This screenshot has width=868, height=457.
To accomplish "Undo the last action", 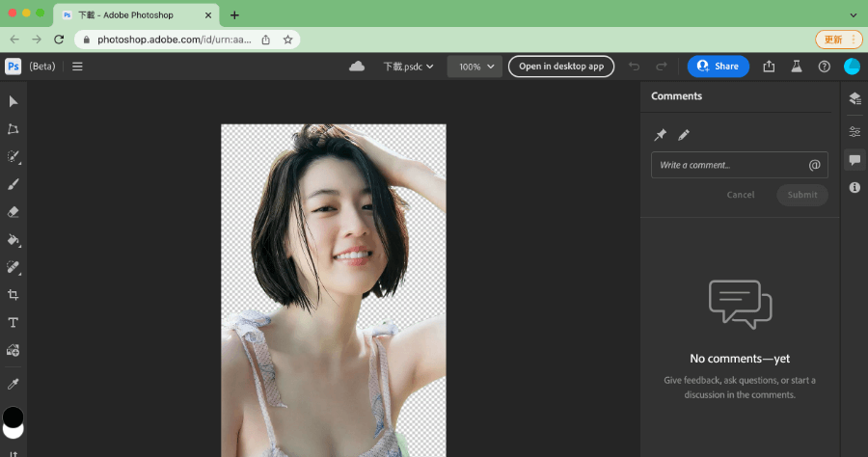I will [634, 67].
